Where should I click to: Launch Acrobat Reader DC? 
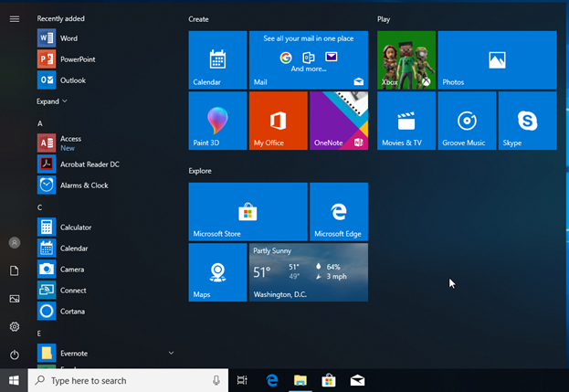pos(105,164)
